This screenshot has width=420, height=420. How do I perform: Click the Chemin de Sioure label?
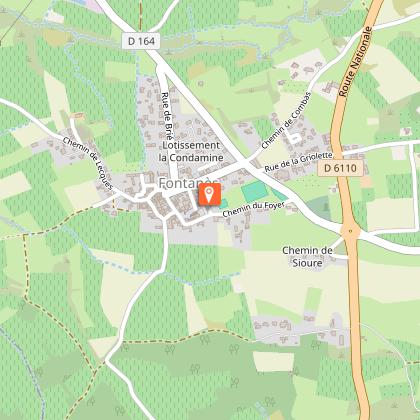pos(307,257)
